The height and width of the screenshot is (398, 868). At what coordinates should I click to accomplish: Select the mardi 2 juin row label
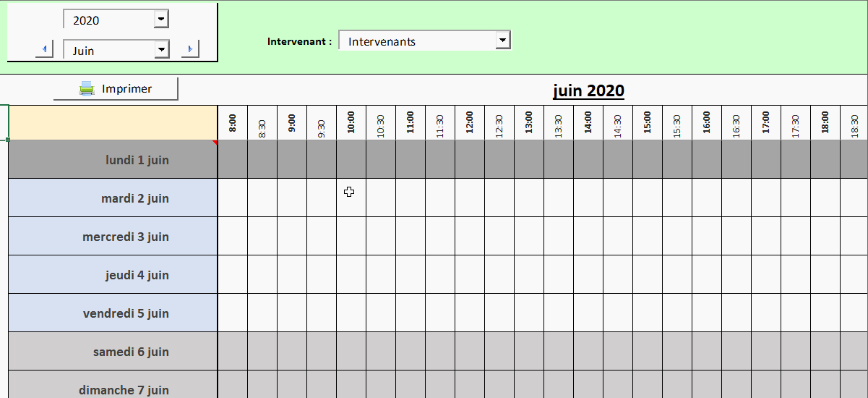pyautogui.click(x=113, y=198)
